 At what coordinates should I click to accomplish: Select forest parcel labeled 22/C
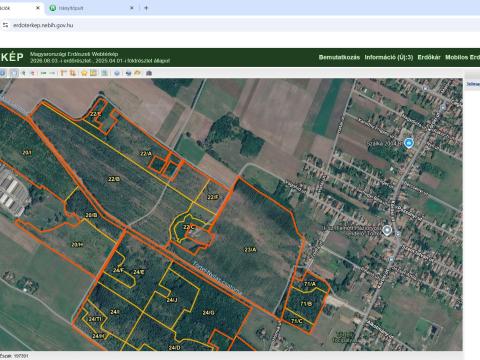click(x=189, y=227)
